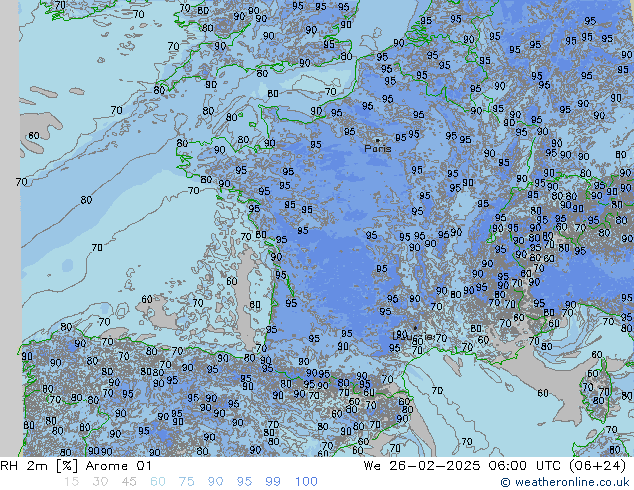
Task: Click the 'RH 2m [%] Arome 01' title text
Action: (x=76, y=466)
